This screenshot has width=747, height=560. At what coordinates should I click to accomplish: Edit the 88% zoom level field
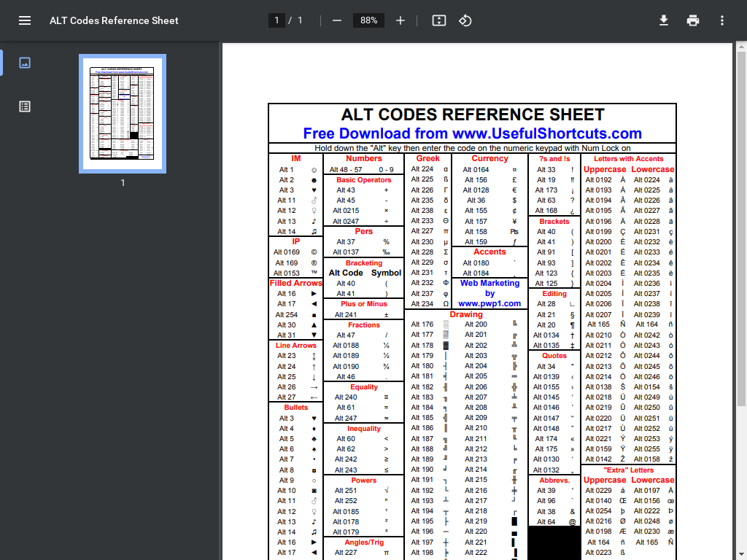tap(368, 20)
